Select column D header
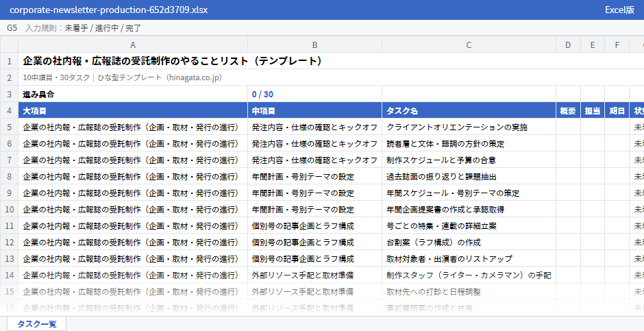 pyautogui.click(x=568, y=45)
